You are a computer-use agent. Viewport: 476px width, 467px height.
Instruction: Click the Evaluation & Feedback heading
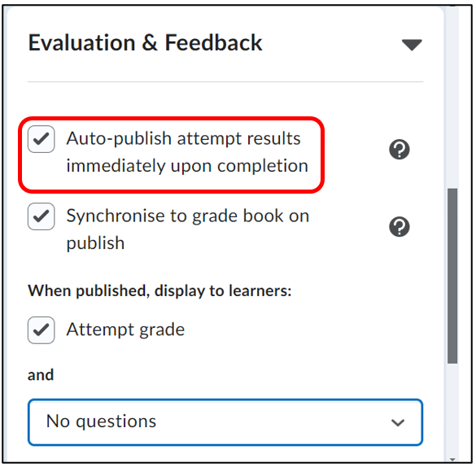(145, 42)
